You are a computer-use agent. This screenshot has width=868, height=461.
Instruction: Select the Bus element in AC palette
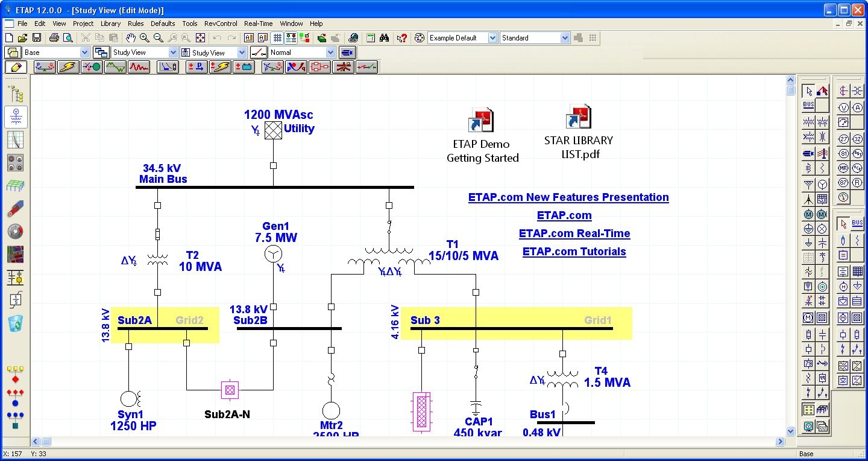pyautogui.click(x=808, y=106)
